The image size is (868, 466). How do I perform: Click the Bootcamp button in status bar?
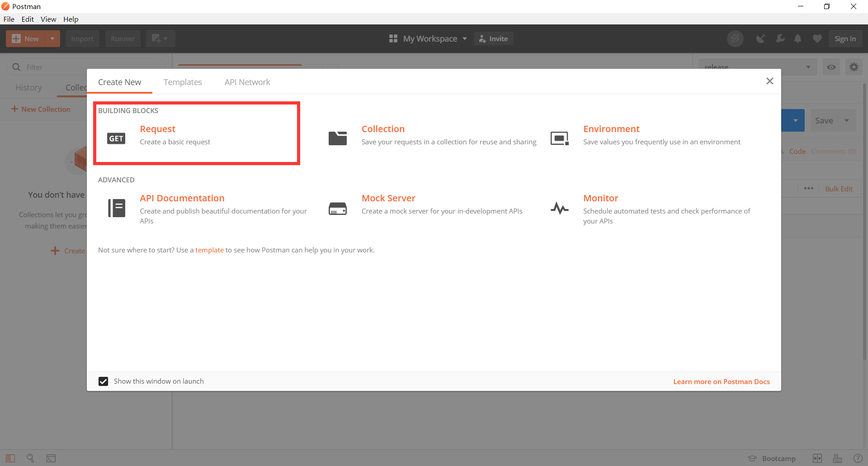(772, 458)
